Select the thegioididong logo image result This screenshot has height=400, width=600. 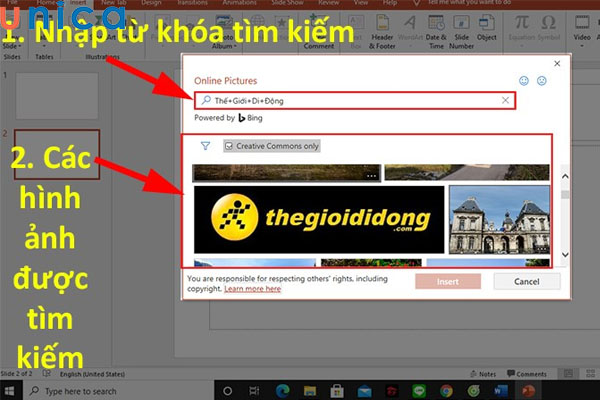pyautogui.click(x=319, y=219)
